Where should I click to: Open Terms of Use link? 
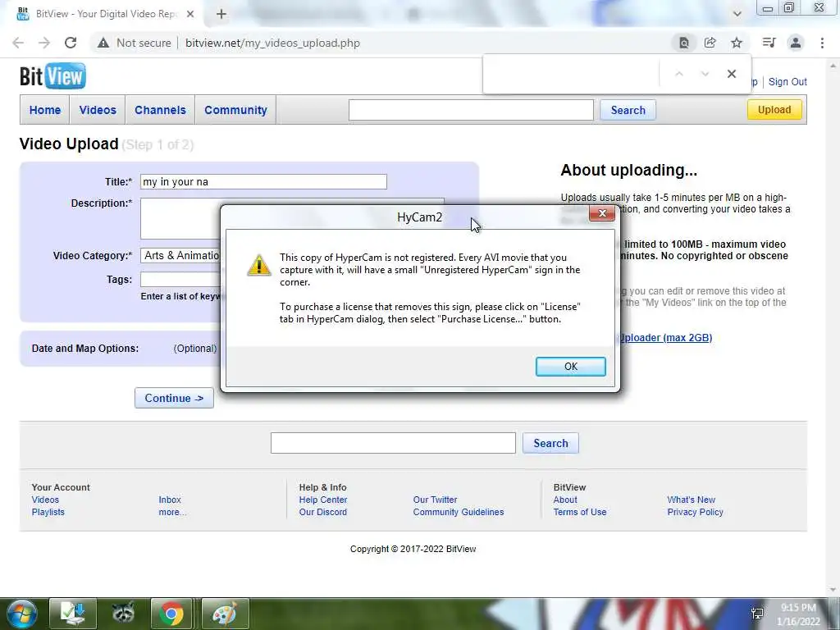(x=580, y=512)
